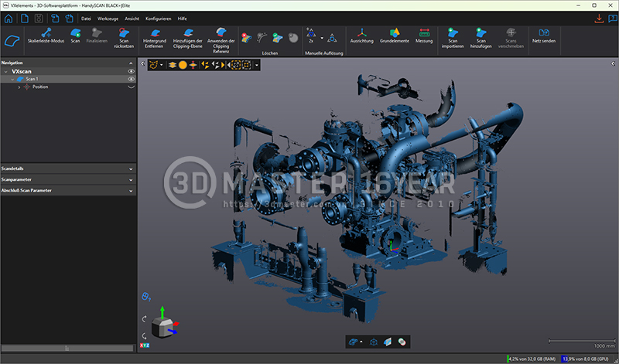Toggle visibility of Position item
Viewport: 619px width, 364px height.
pyautogui.click(x=131, y=87)
